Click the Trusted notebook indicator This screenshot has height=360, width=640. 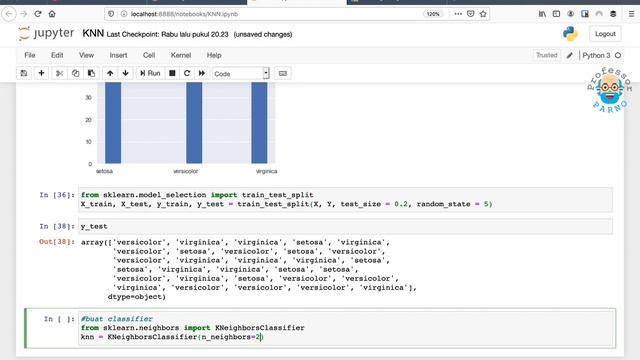pos(546,55)
